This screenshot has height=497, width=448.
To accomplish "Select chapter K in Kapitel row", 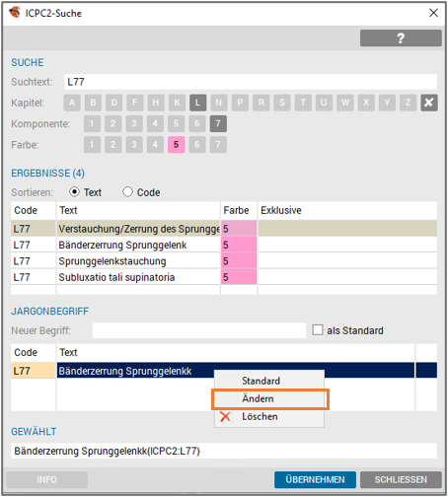I will (177, 103).
